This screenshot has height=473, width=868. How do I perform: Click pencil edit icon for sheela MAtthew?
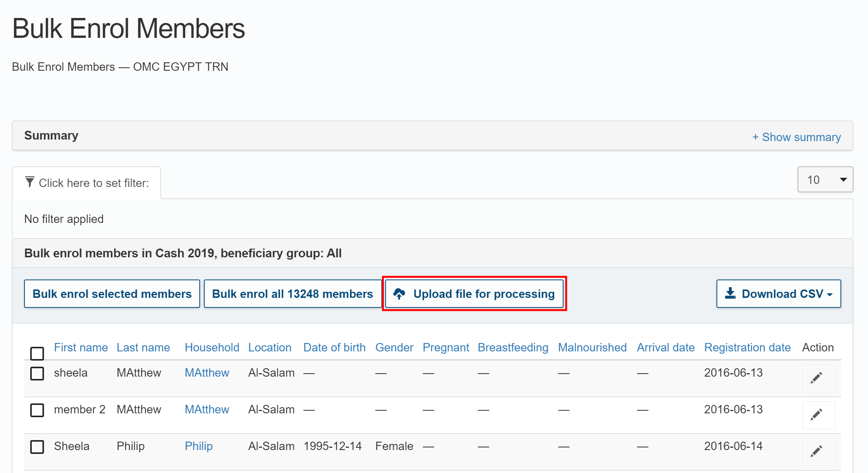tap(816, 378)
